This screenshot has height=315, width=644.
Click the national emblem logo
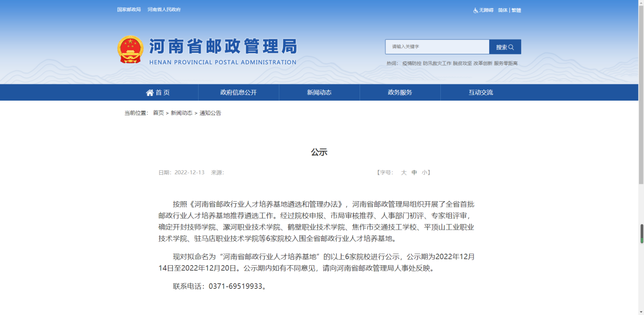(131, 49)
